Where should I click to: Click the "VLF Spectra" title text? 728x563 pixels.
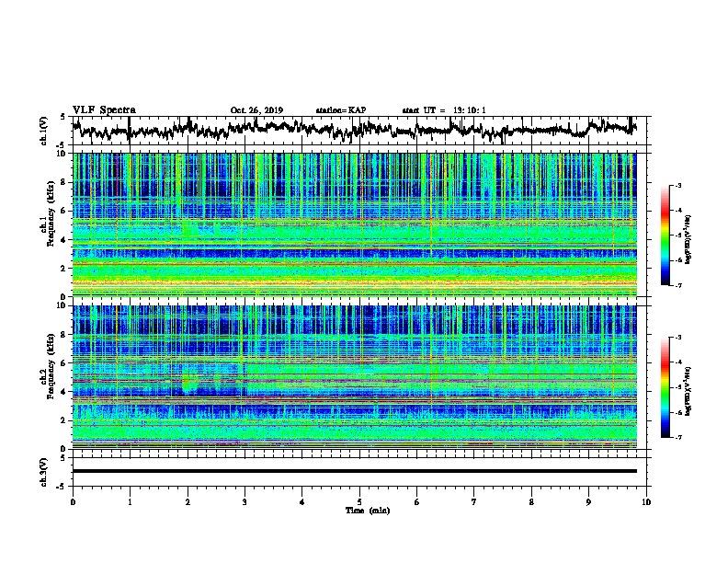click(x=104, y=110)
